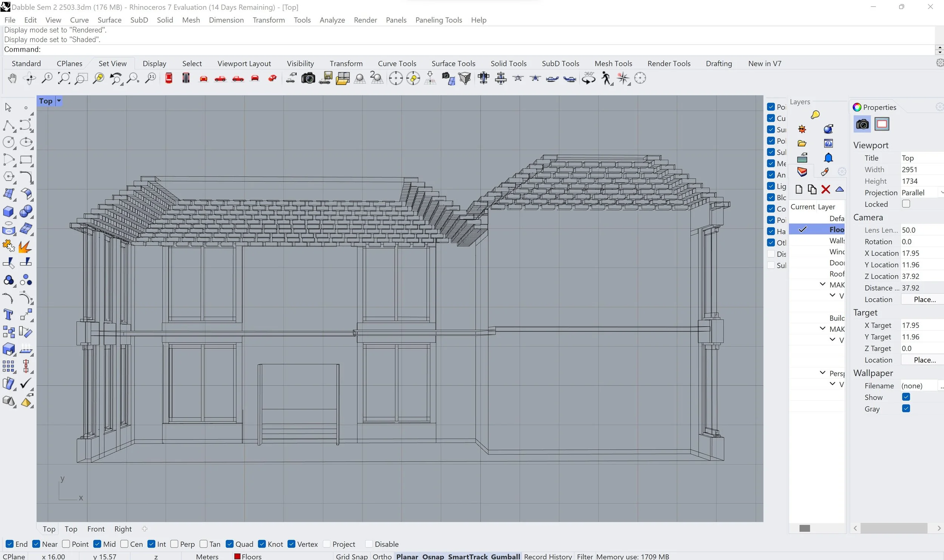Click the Box solid tool icon

(8, 212)
